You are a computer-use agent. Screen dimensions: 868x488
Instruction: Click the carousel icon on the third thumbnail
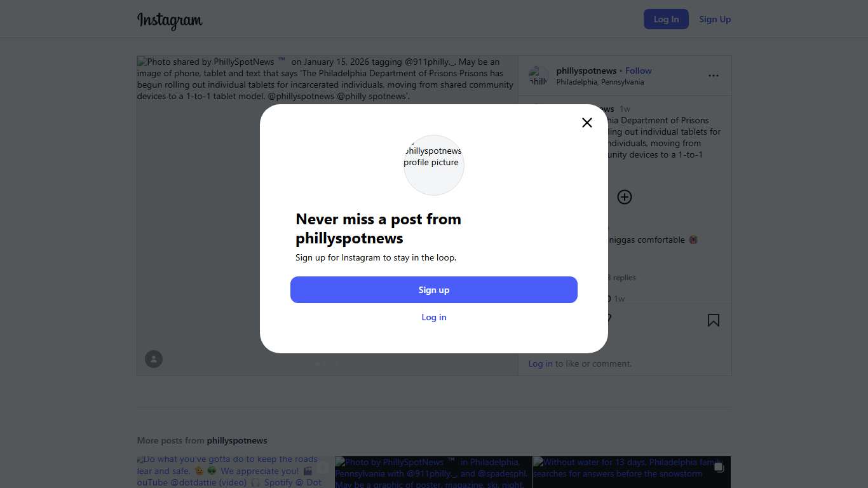[719, 468]
